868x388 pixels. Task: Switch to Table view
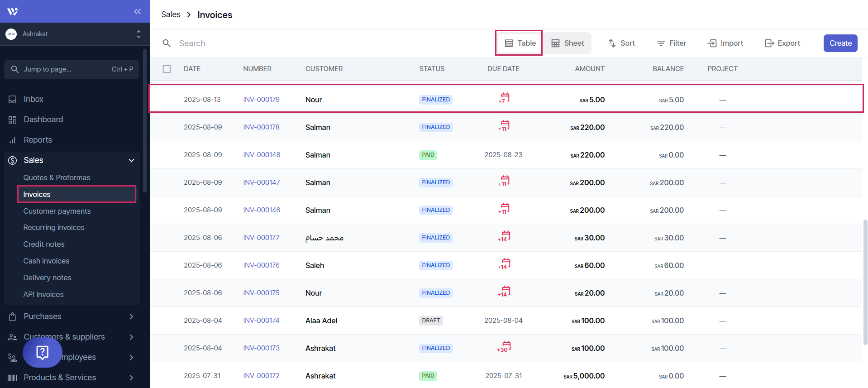[x=520, y=43]
